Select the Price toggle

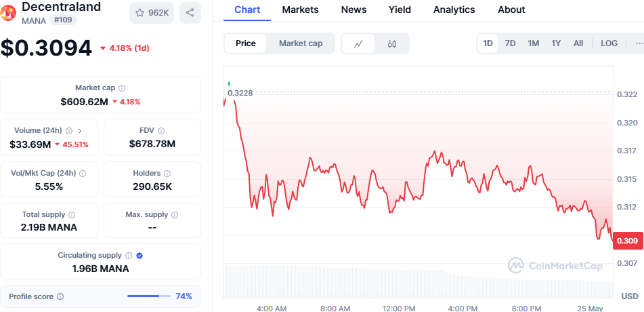246,43
